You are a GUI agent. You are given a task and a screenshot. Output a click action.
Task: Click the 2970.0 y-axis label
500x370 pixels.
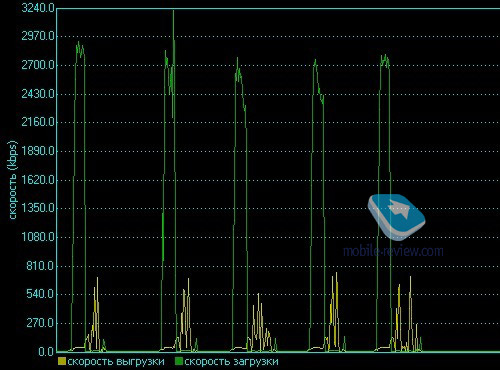pyautogui.click(x=38, y=36)
